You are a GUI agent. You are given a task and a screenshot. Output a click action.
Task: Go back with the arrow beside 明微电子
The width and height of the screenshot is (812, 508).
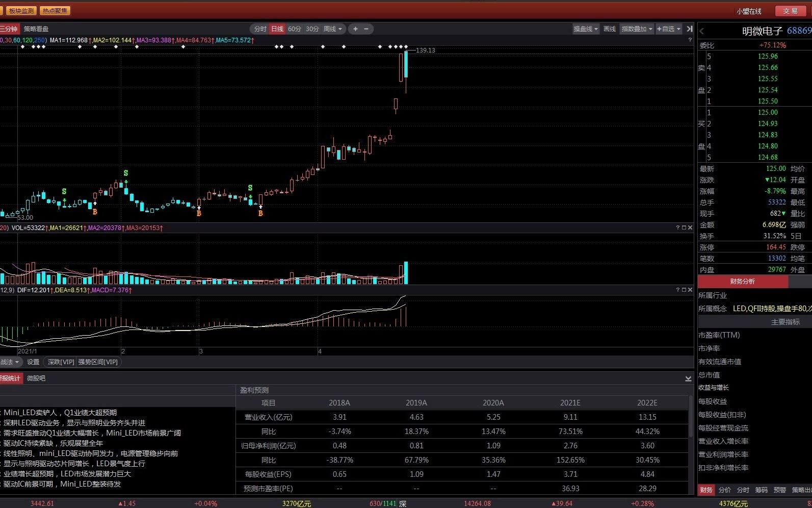pyautogui.click(x=702, y=31)
